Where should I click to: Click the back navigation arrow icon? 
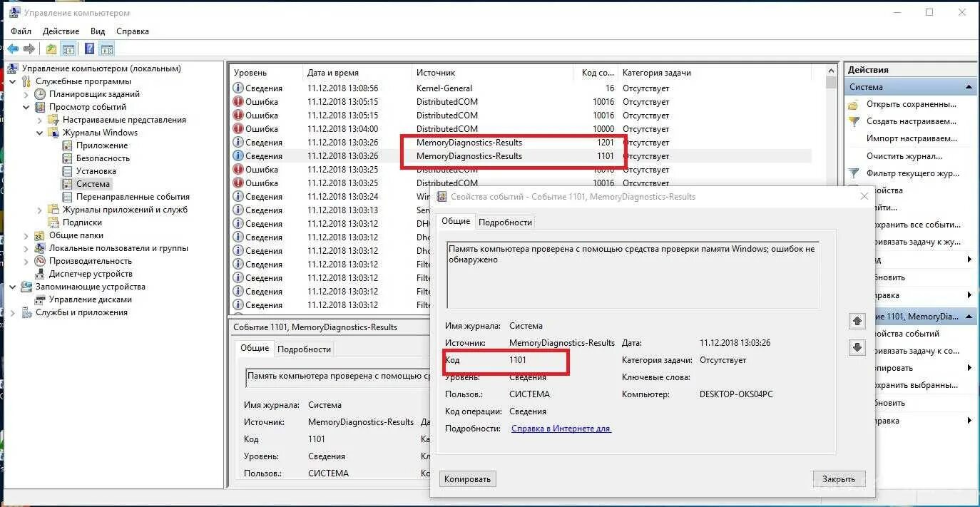point(13,48)
